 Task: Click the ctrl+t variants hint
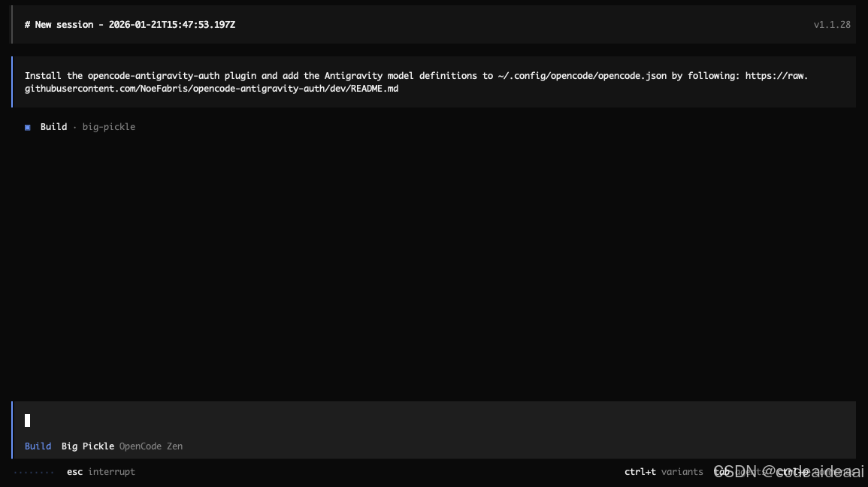click(x=664, y=472)
